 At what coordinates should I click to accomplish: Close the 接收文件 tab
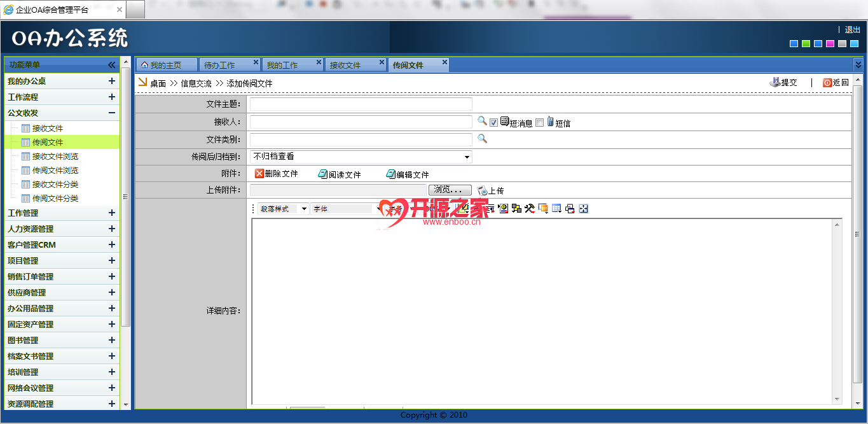[x=382, y=62]
